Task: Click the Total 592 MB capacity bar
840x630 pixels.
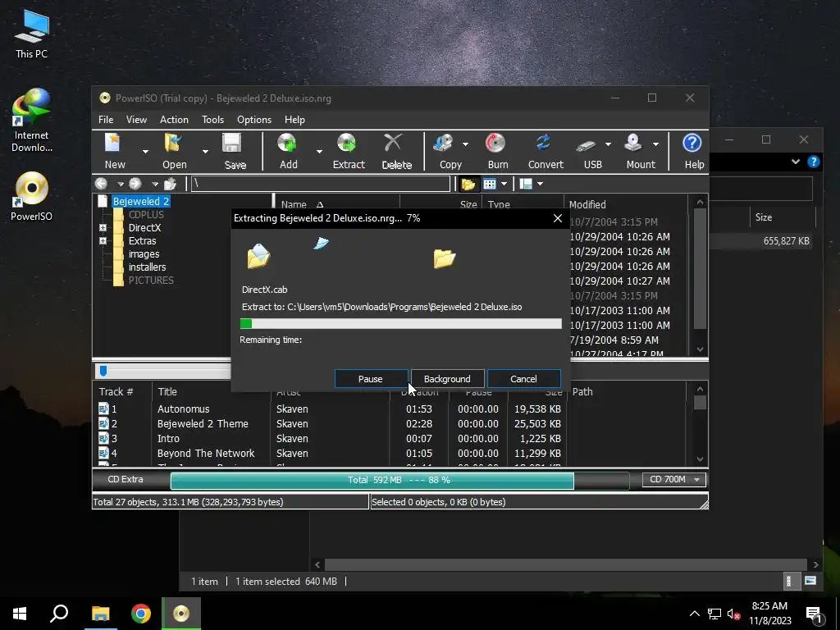Action: click(x=399, y=480)
